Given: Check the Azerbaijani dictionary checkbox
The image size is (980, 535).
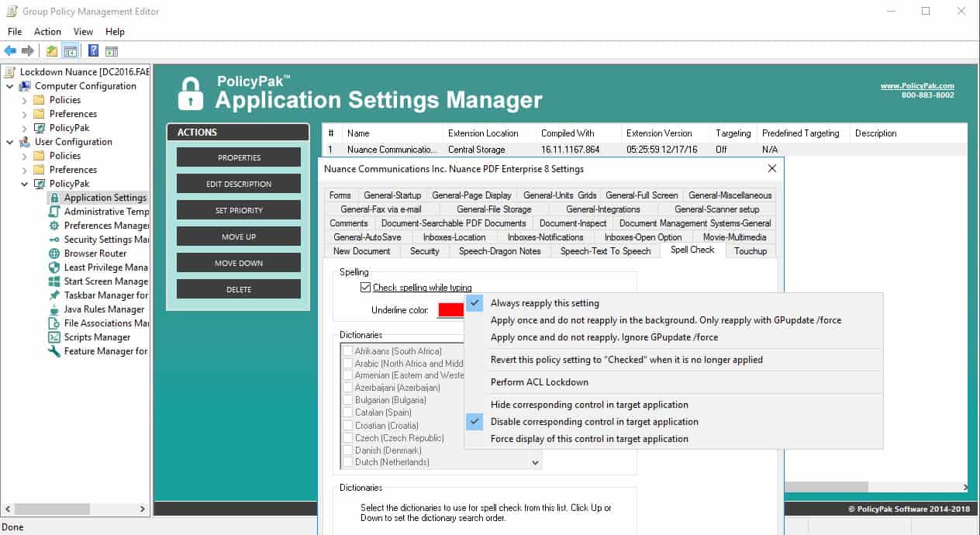Looking at the screenshot, I should click(348, 388).
